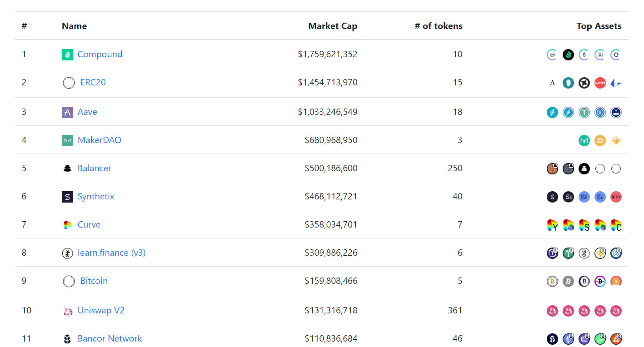Image resolution: width=644 pixels, height=347 pixels.
Task: Click the MakerDAO logo icon
Action: click(x=67, y=141)
